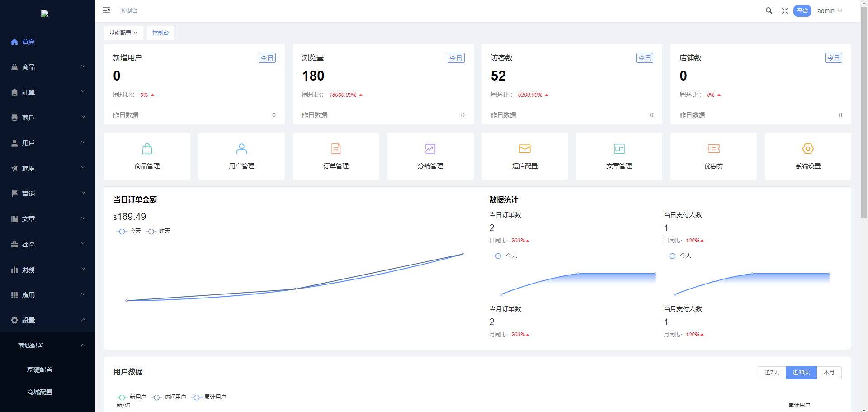Toggle 访问用户 series in 用户数据 legend
This screenshot has width=868, height=412.
pyautogui.click(x=169, y=397)
